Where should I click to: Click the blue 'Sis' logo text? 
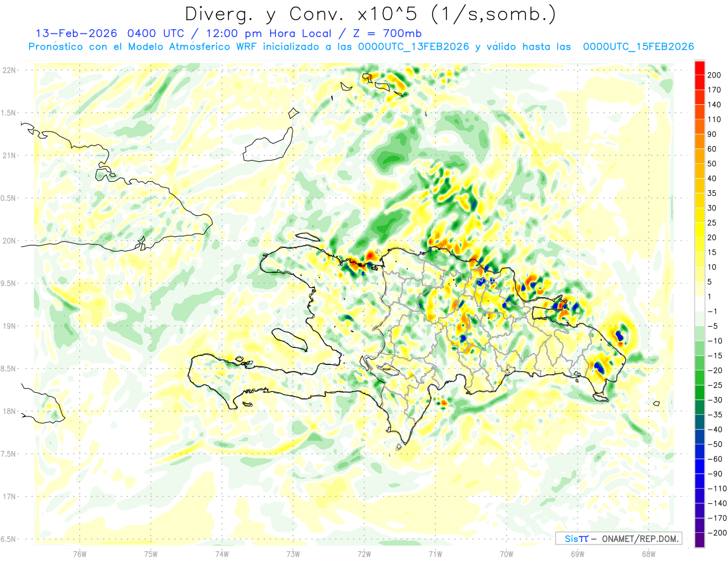(571, 538)
